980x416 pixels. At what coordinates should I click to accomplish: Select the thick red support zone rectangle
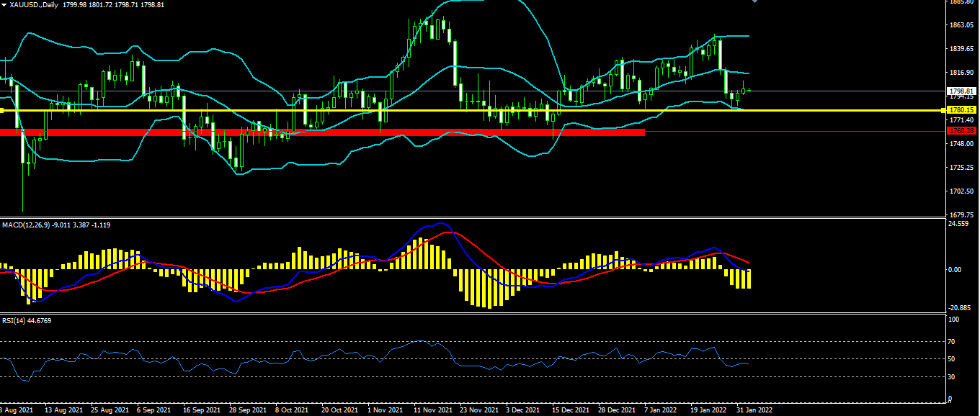tap(324, 132)
